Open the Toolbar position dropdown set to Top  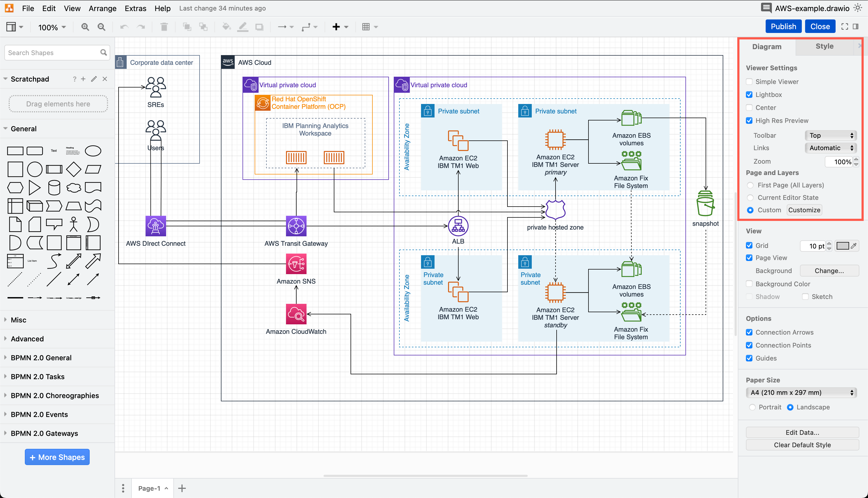[830, 135]
